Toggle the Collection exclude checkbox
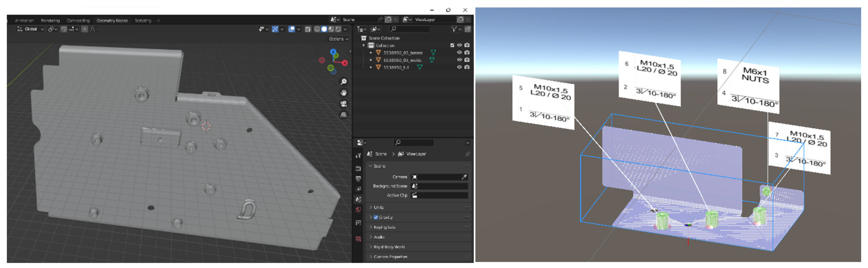Screen dimensions: 868x268 pyautogui.click(x=452, y=45)
